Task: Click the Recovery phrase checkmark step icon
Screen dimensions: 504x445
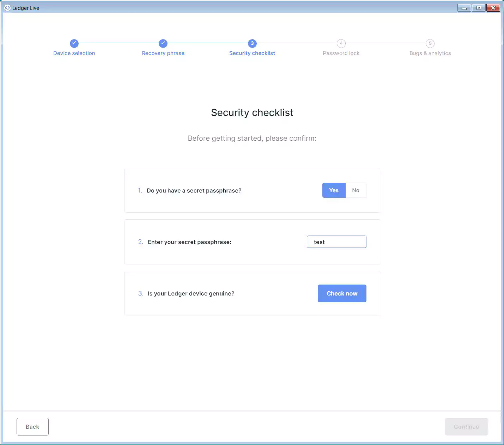Action: pyautogui.click(x=163, y=43)
